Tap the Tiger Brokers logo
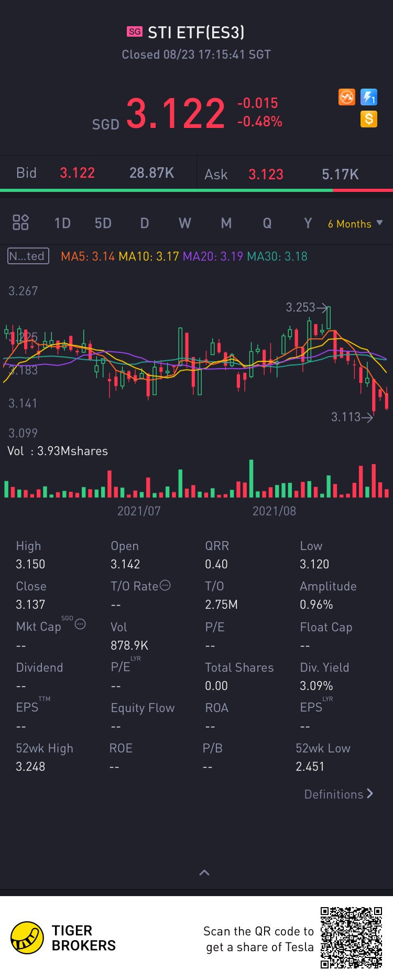This screenshot has height=980, width=393. 27,938
